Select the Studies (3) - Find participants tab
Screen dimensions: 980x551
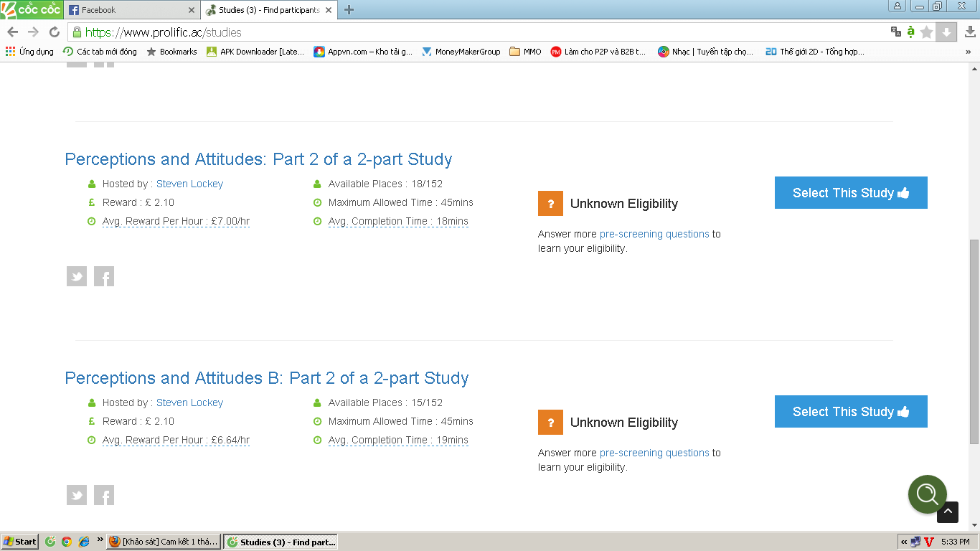pos(270,10)
